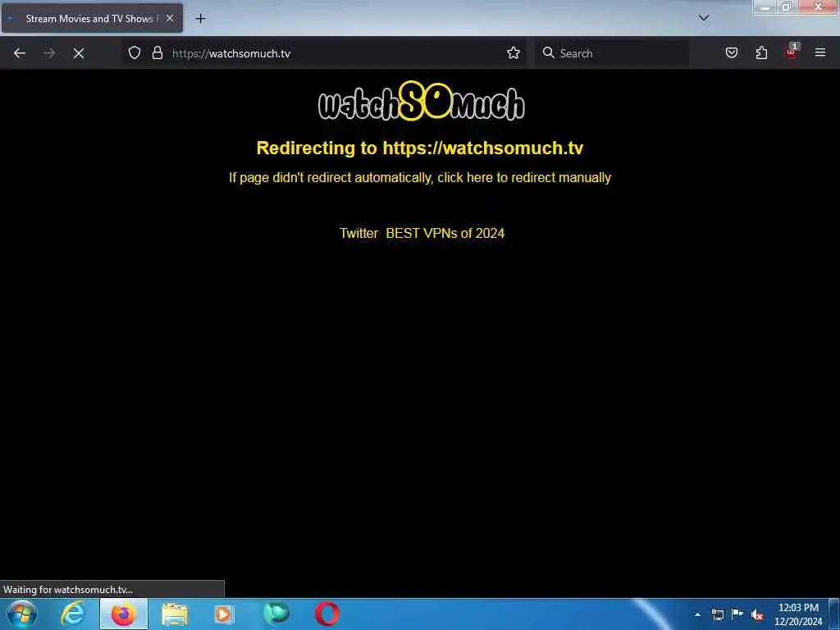
Task: Open the tracking protection shield
Action: pos(135,52)
